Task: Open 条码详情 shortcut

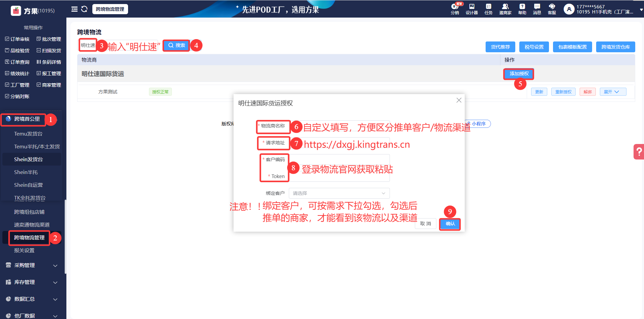Action: [49, 62]
